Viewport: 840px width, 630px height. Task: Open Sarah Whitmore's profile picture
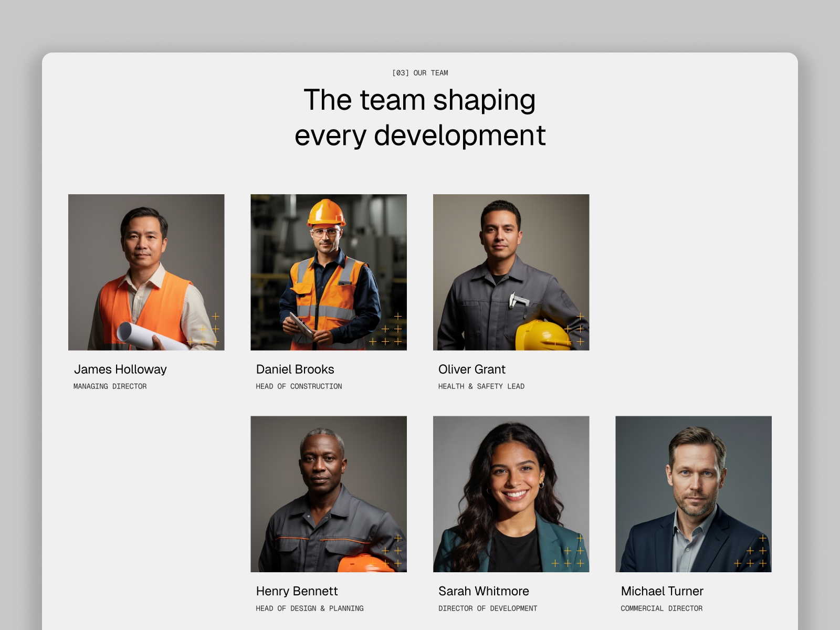tap(511, 493)
